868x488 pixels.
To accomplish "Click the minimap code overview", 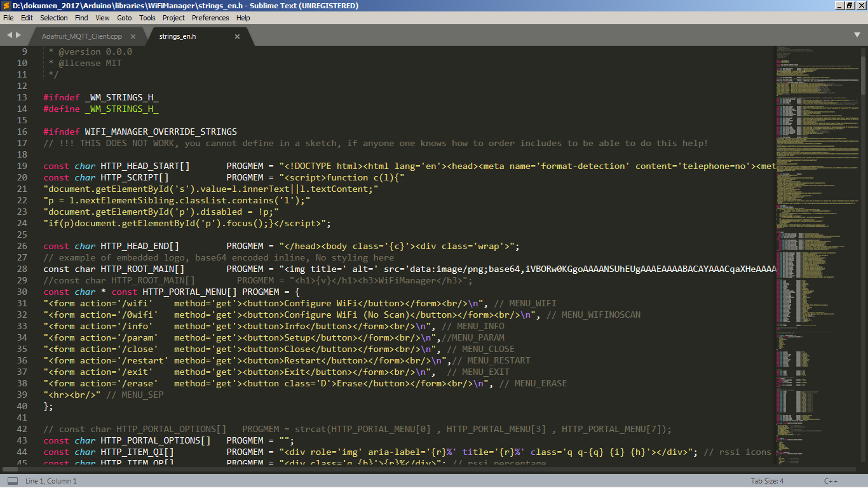I will point(817,254).
